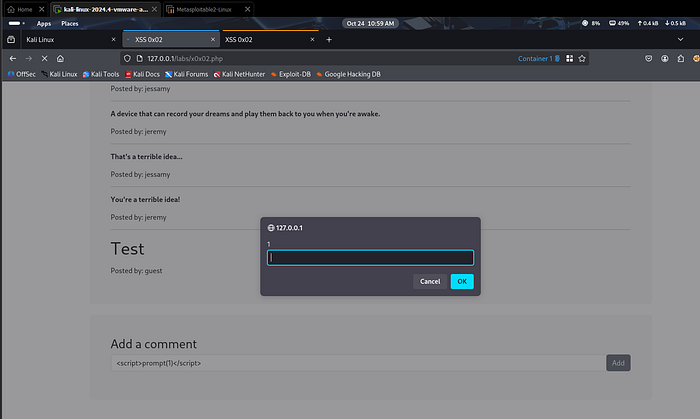Close the second XSS 0x02 tab
700x419 pixels.
click(312, 40)
